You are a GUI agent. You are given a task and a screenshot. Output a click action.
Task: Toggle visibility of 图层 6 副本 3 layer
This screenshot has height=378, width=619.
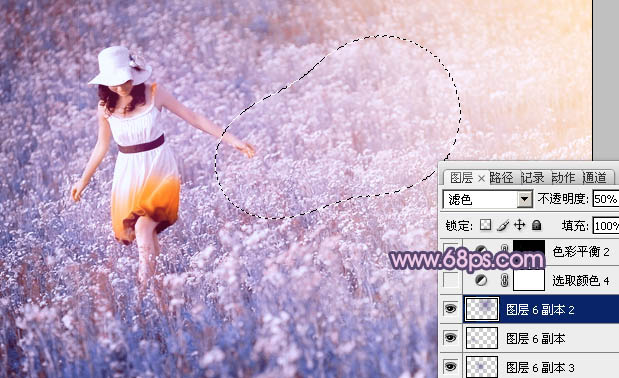point(450,367)
